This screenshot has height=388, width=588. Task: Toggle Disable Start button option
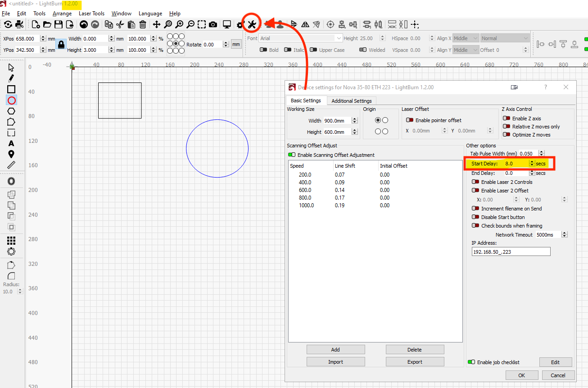(x=475, y=217)
